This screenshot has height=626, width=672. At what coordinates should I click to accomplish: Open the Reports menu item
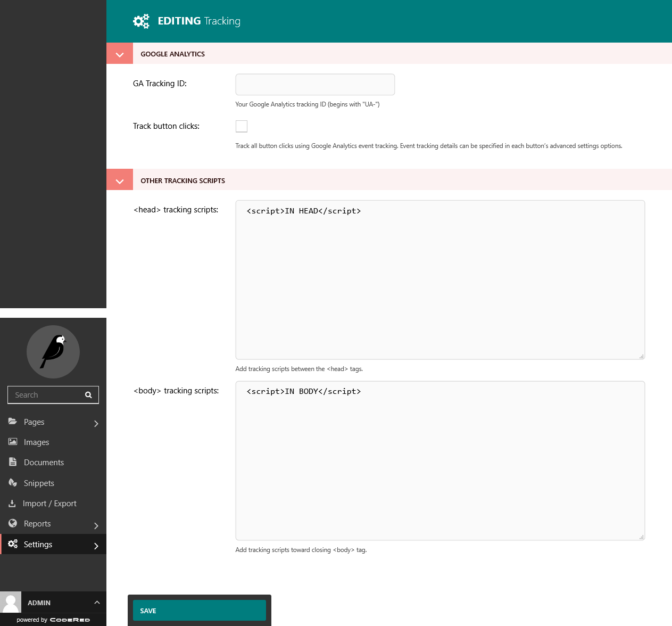pos(37,524)
